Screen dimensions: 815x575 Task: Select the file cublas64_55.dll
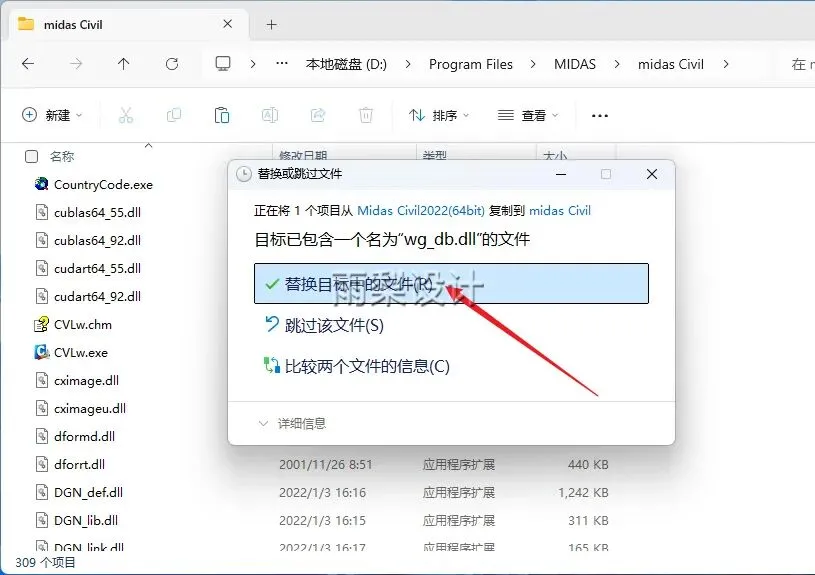point(97,213)
